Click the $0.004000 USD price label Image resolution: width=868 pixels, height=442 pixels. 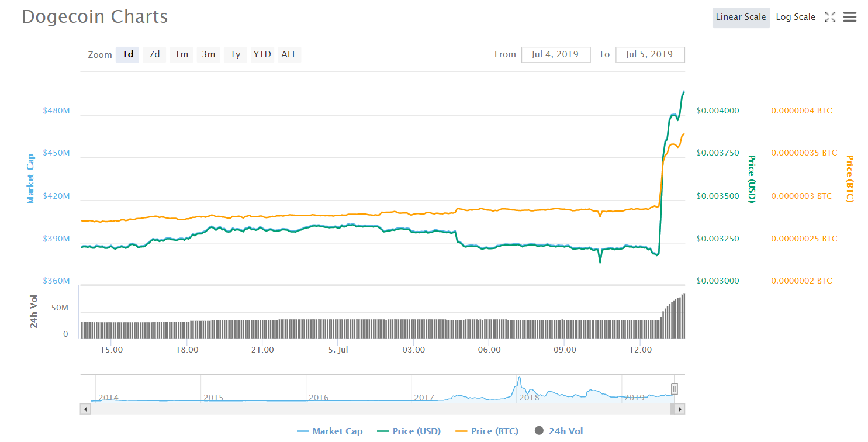coord(718,110)
